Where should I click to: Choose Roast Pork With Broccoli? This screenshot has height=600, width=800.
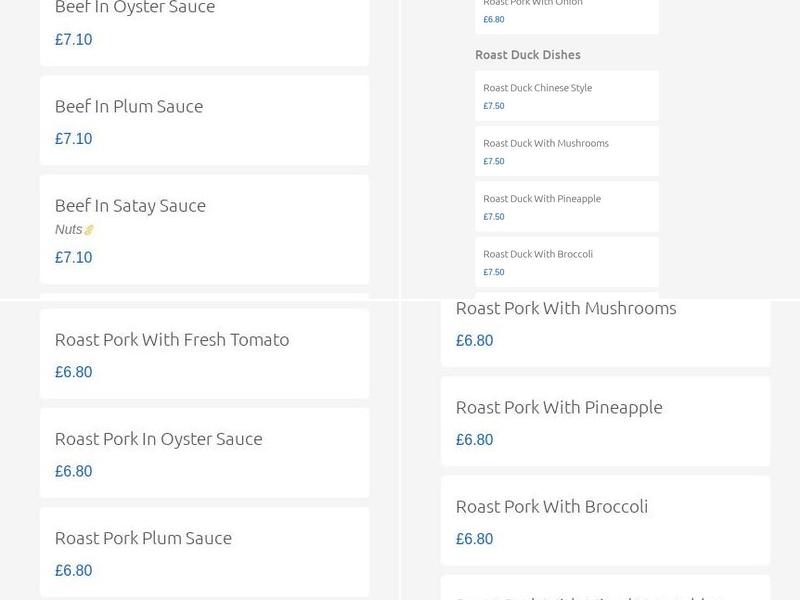click(x=605, y=520)
